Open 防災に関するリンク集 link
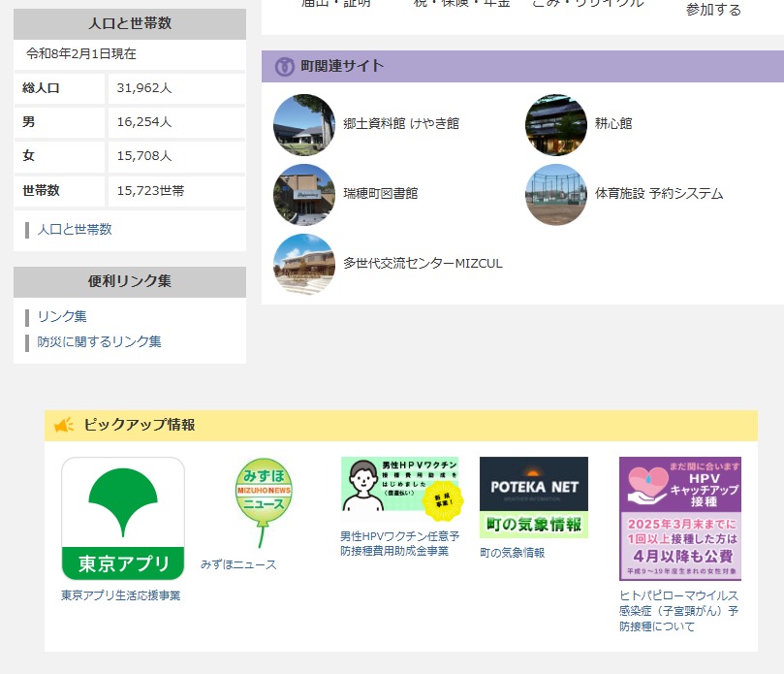 point(99,342)
